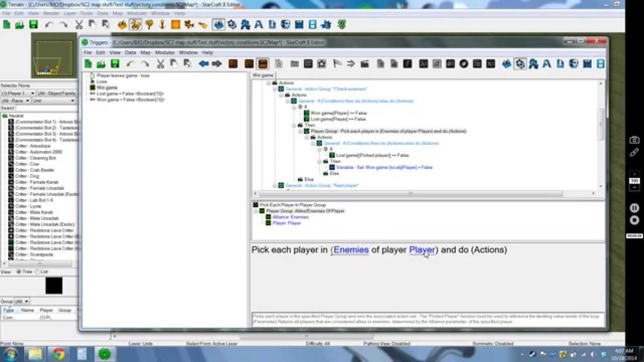Click Save icon in Triggers window toolbar
644x362 pixels.
point(115,64)
